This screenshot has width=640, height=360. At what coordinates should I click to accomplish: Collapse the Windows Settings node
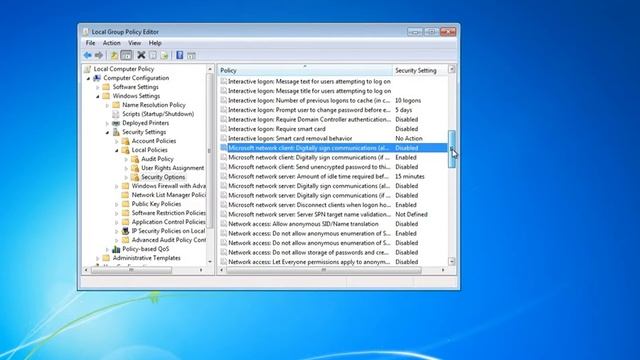click(98, 96)
